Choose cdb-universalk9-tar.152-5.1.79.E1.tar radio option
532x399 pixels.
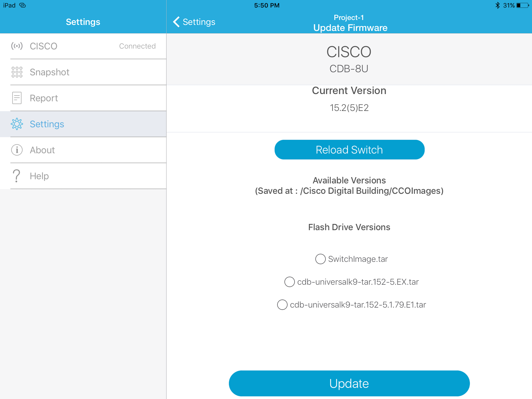282,305
